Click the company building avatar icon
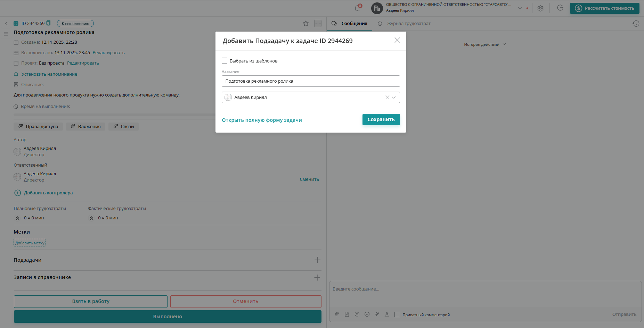This screenshot has height=328, width=644. point(377,8)
